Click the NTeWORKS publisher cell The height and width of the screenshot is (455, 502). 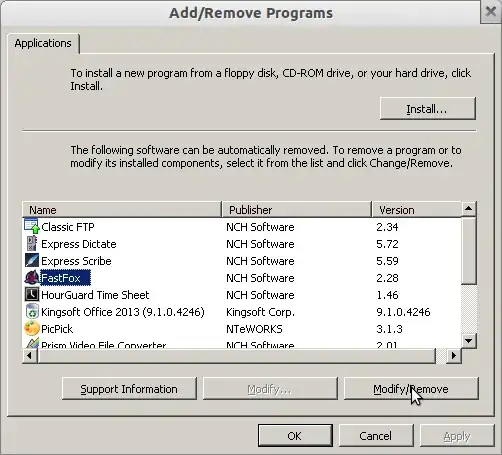(x=254, y=329)
